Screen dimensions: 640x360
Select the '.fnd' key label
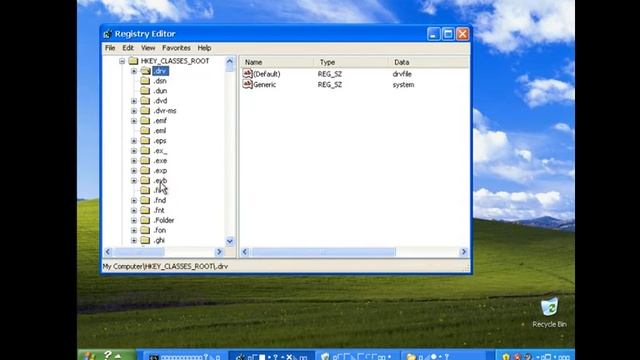coord(160,200)
